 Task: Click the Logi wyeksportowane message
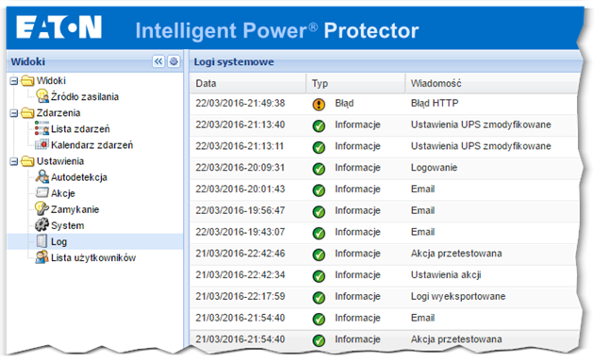(x=458, y=296)
